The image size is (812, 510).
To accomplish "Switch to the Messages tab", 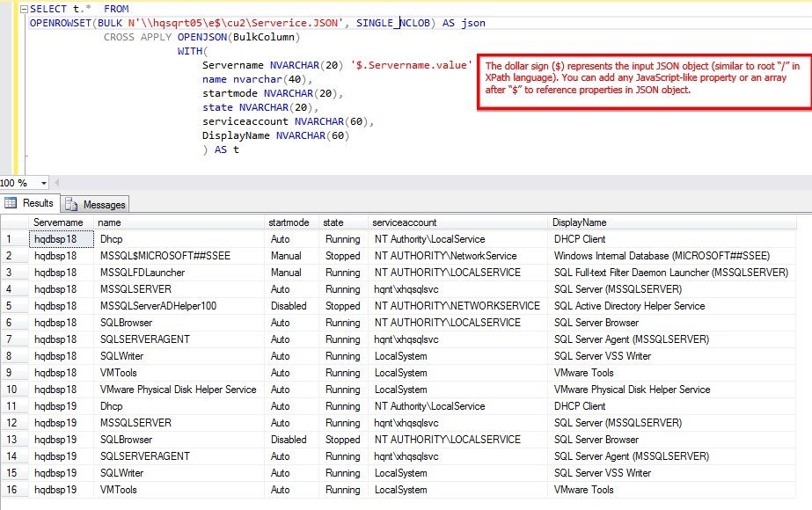I will (x=95, y=205).
